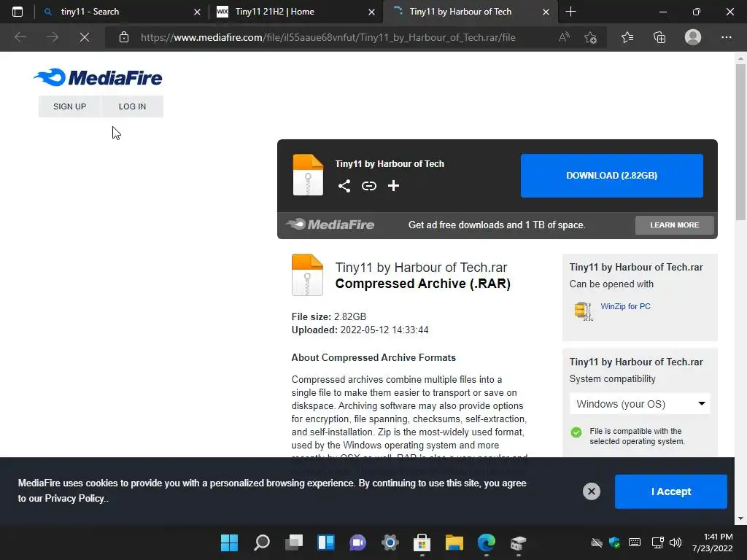Viewport: 747px width, 560px height.
Task: Stop page loading with the X button
Action: click(85, 37)
